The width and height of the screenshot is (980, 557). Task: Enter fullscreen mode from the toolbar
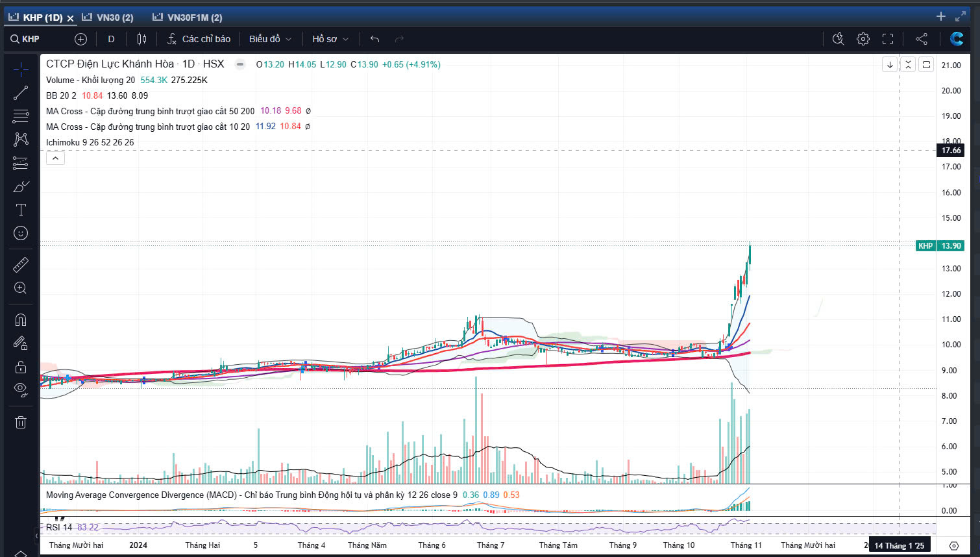[888, 39]
